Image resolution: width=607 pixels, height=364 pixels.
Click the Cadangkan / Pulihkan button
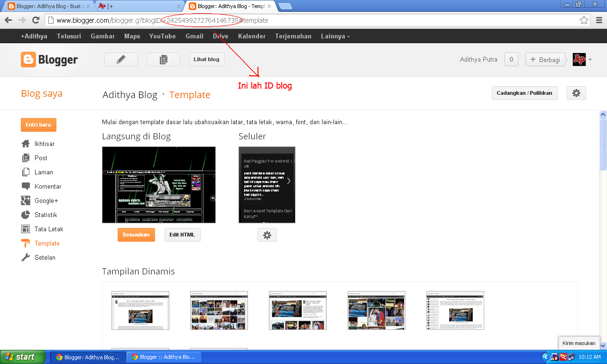(x=524, y=93)
